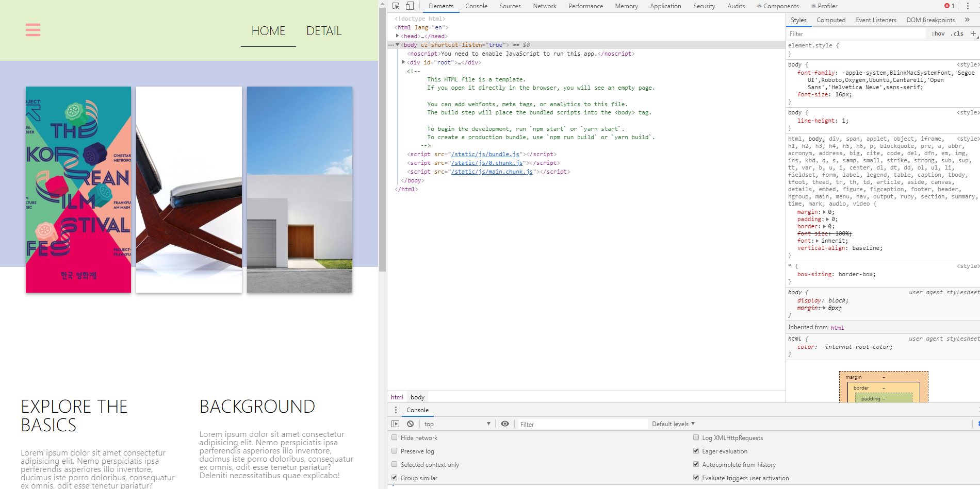This screenshot has height=489, width=980.
Task: Expand the head element node
Action: [x=397, y=36]
